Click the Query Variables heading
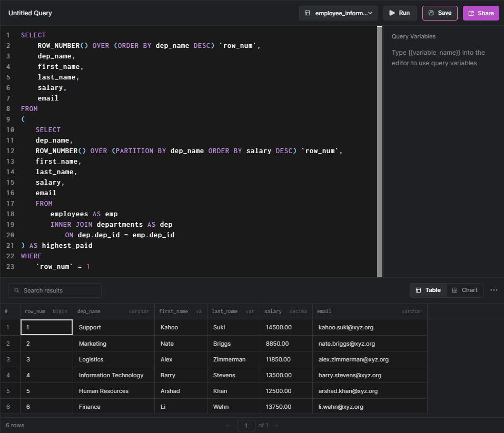 point(413,36)
